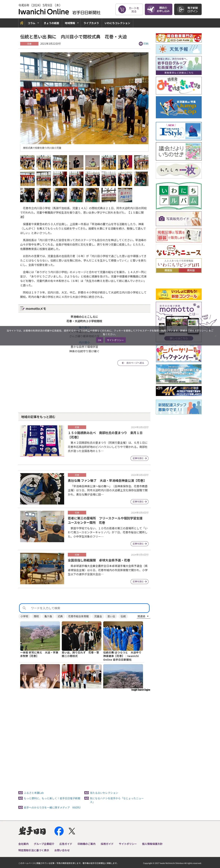Click the search magnifier icon

click(24, 608)
